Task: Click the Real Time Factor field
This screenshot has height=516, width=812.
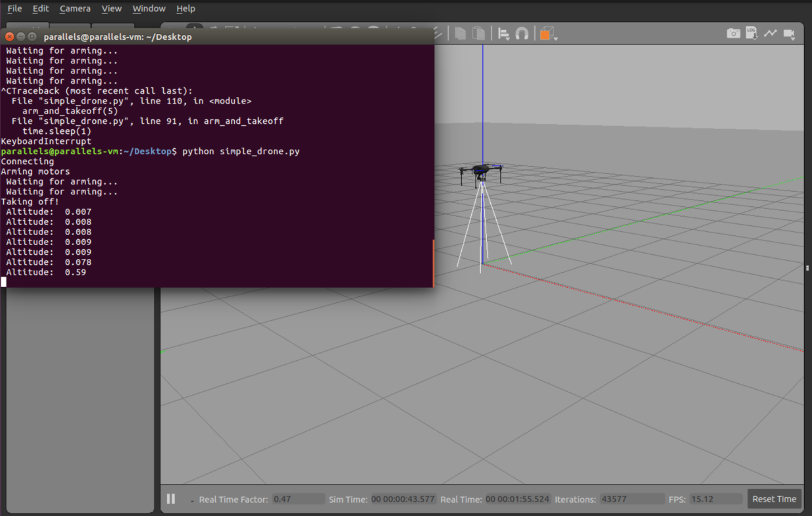Action: (x=298, y=499)
